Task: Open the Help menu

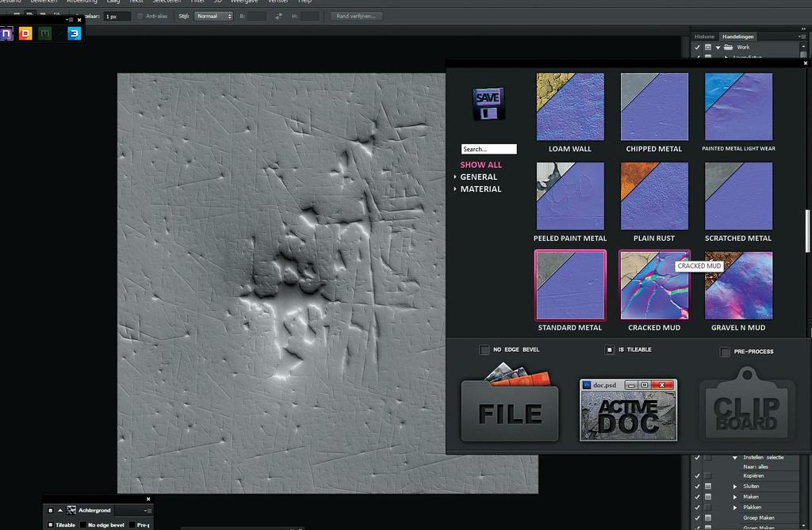Action: point(304,2)
